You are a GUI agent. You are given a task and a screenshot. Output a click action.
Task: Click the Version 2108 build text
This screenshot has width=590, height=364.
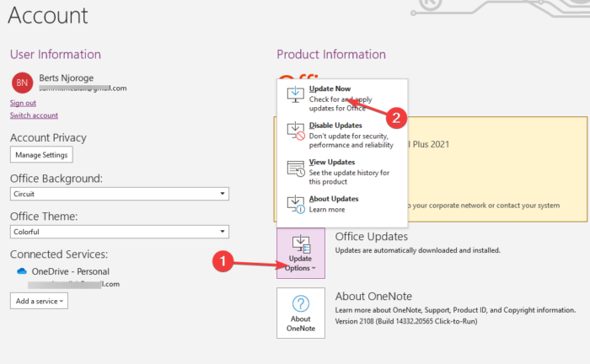tap(406, 322)
